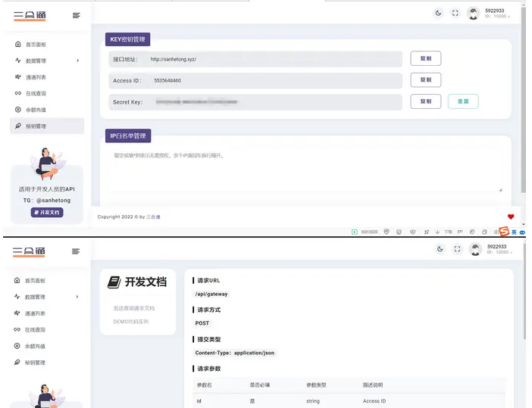
Task: Open 余额充值 in the 开发文档 page sidebar
Action: (36, 346)
